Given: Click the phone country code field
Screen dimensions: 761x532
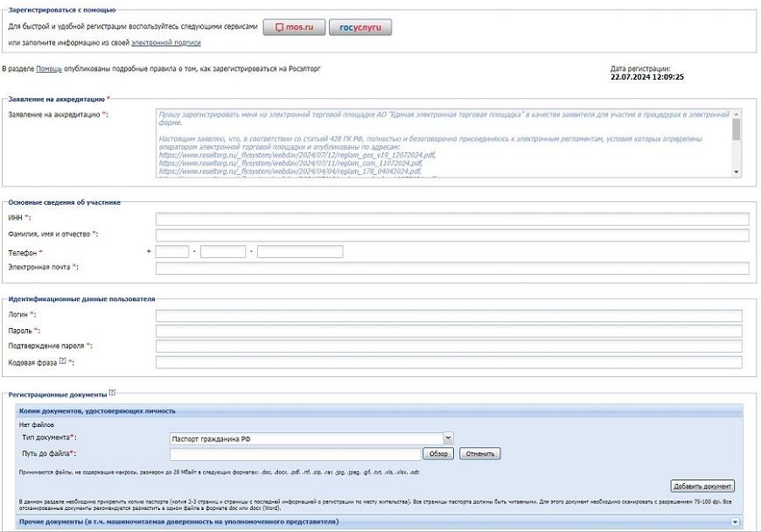Looking at the screenshot, I should (x=172, y=251).
